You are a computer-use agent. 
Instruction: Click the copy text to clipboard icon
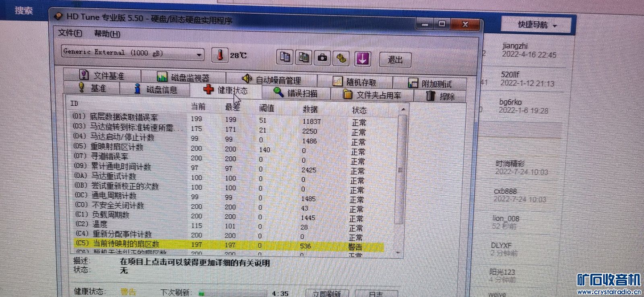pyautogui.click(x=285, y=57)
